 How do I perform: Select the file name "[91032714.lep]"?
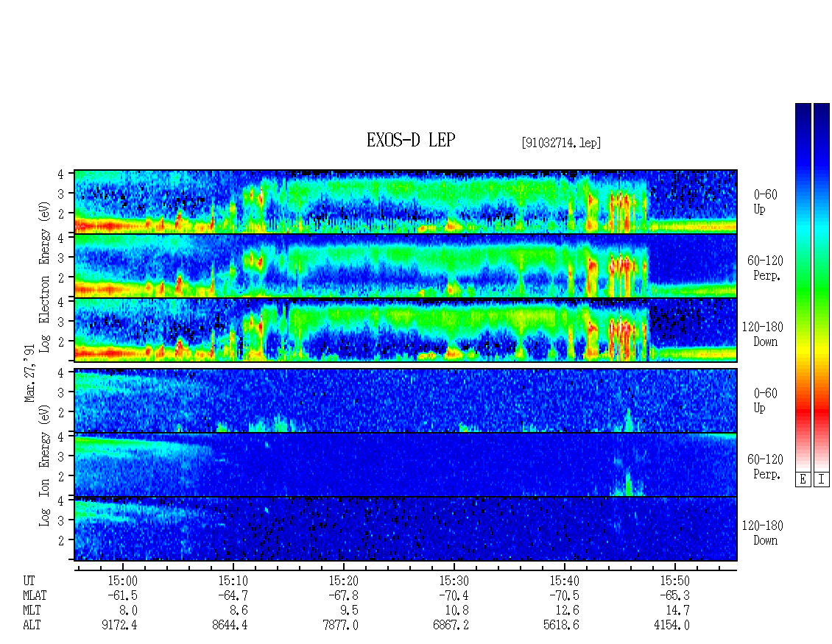(x=561, y=143)
